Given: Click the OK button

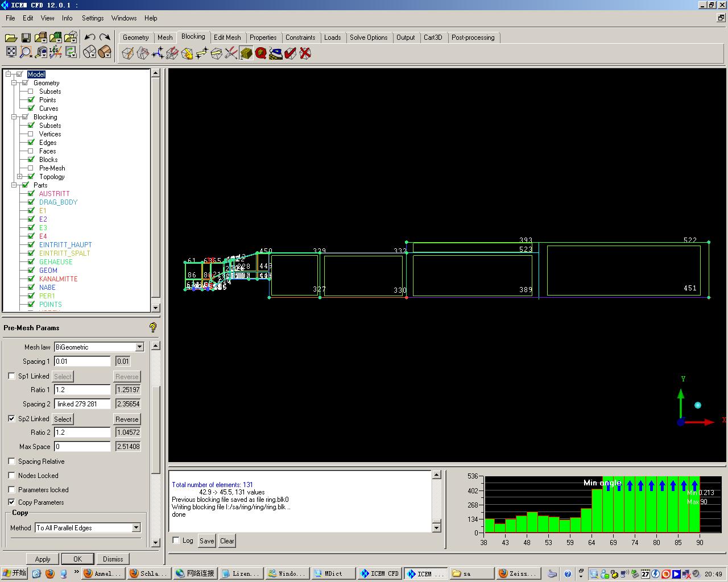Looking at the screenshot, I should click(x=77, y=559).
